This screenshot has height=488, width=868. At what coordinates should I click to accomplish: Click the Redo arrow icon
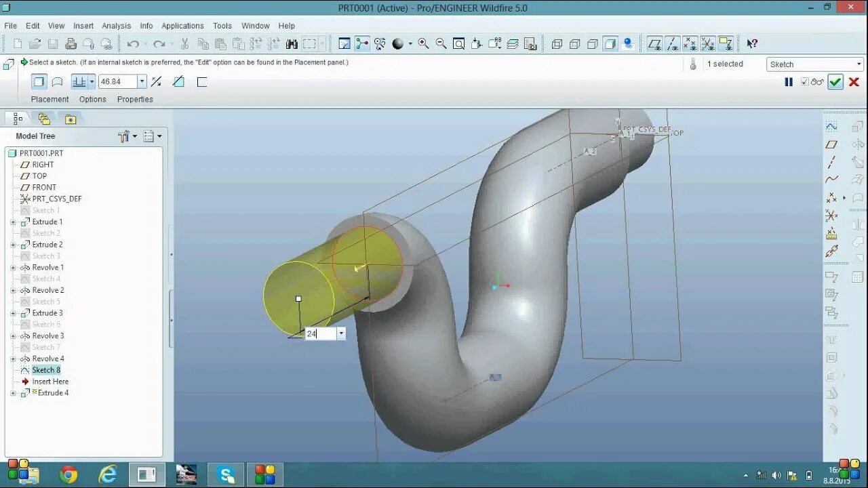coord(159,43)
